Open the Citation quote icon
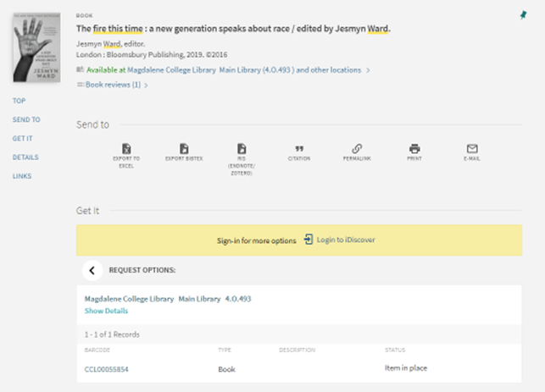This screenshot has height=392, width=545. (299, 149)
